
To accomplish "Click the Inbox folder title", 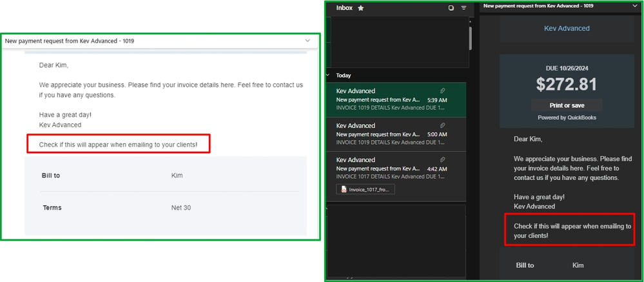I will (344, 8).
